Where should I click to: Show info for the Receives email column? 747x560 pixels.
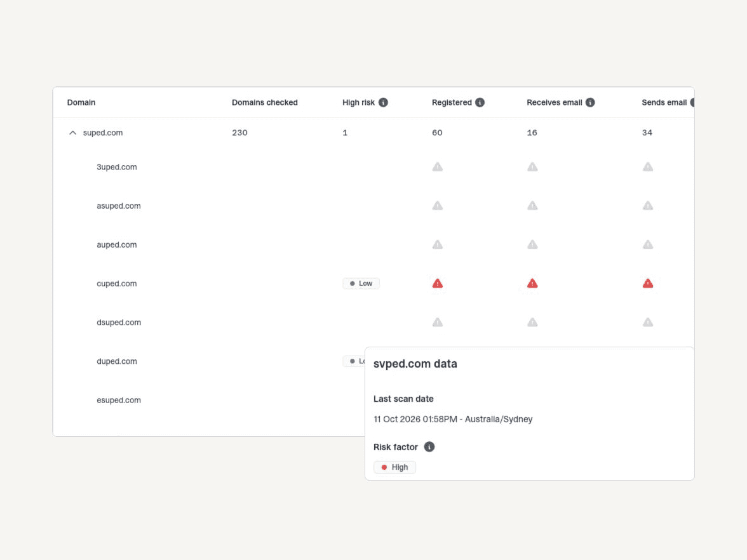[x=589, y=102]
